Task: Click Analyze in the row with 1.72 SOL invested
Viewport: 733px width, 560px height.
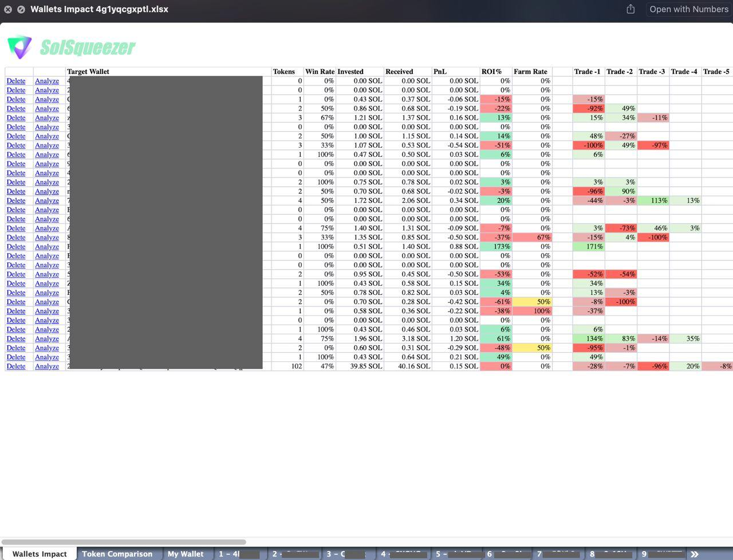Action: (x=47, y=201)
